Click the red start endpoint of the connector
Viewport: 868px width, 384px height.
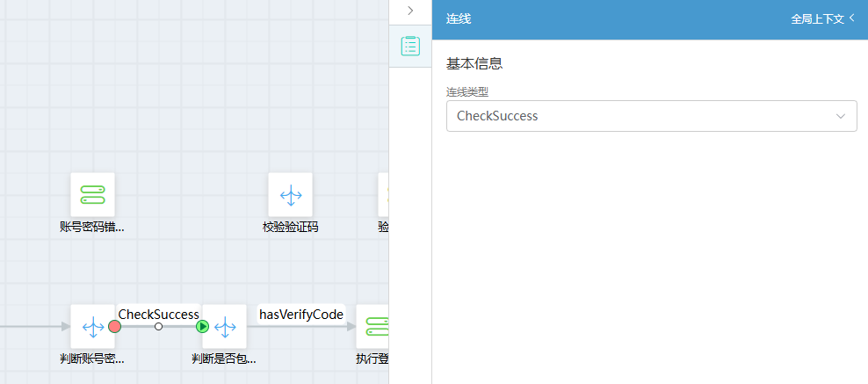point(114,327)
